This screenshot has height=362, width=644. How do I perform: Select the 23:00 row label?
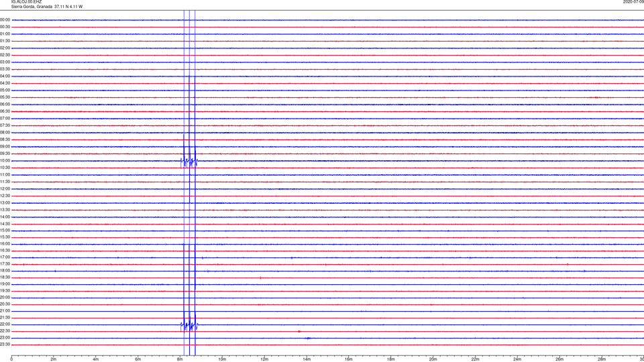[x=5, y=338]
